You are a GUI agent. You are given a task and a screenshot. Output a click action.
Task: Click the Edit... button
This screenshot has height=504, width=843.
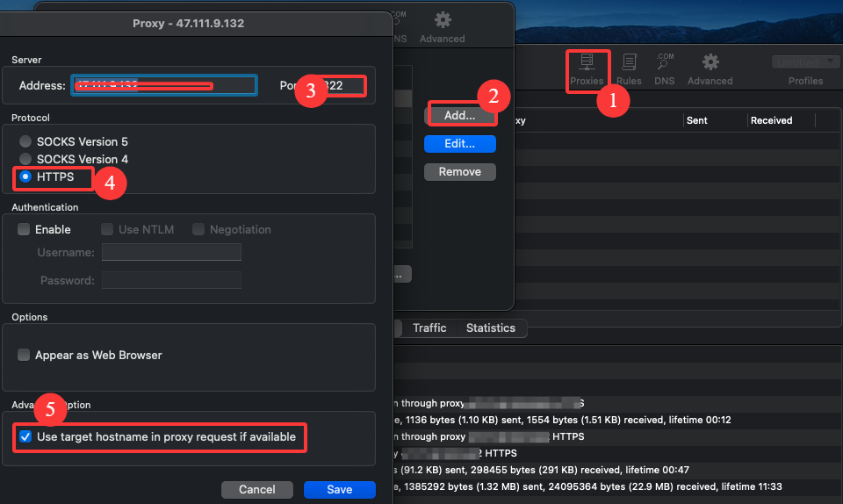click(459, 143)
